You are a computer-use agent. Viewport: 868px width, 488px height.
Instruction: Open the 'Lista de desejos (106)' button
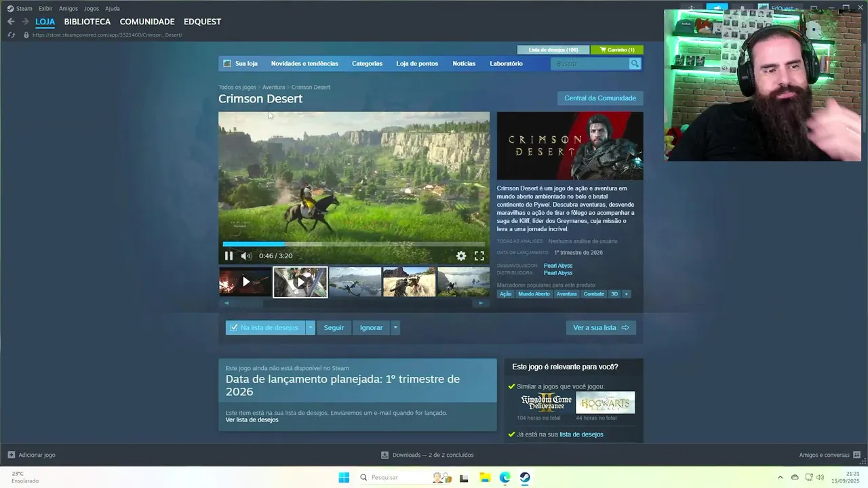click(x=553, y=49)
